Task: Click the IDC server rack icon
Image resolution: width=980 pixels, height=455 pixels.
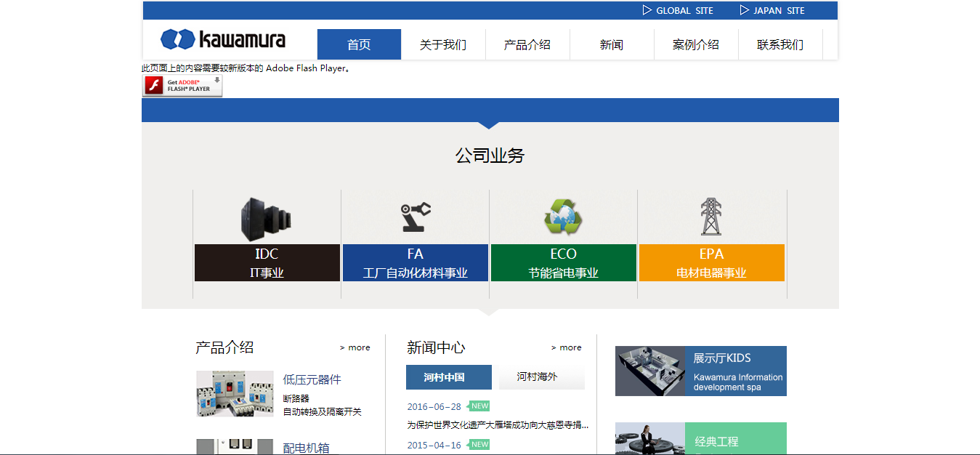Action: point(267,218)
